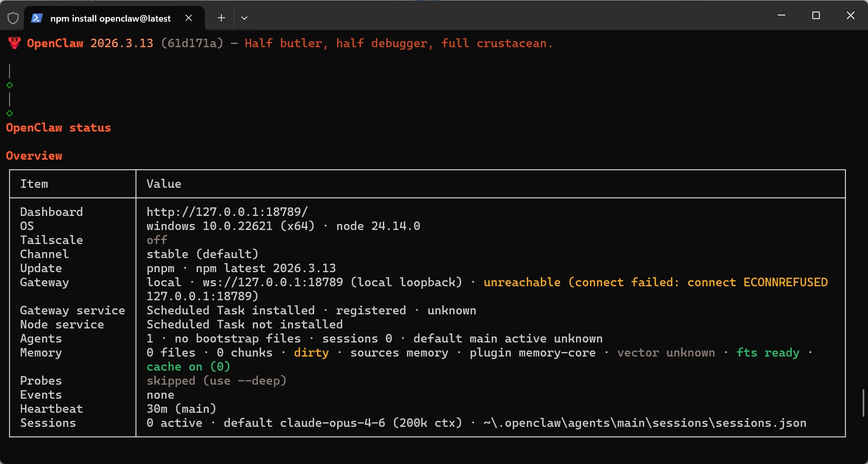Click the 'Overview' section heading
The image size is (868, 464).
click(x=34, y=156)
